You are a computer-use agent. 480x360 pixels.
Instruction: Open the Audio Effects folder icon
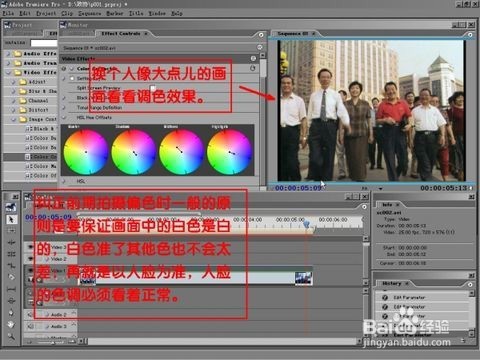[18, 54]
